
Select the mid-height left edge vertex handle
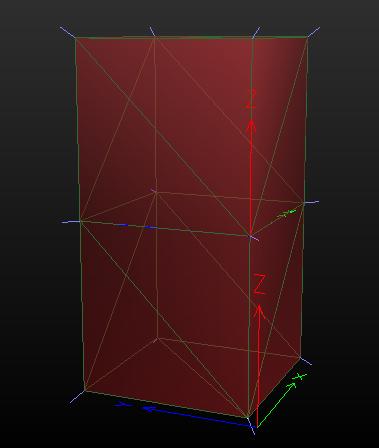click(80, 221)
